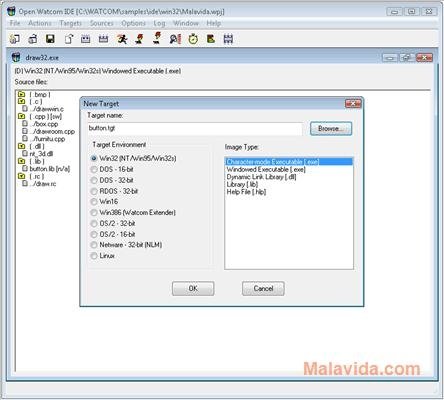Open the Targets menu

[x=70, y=23]
